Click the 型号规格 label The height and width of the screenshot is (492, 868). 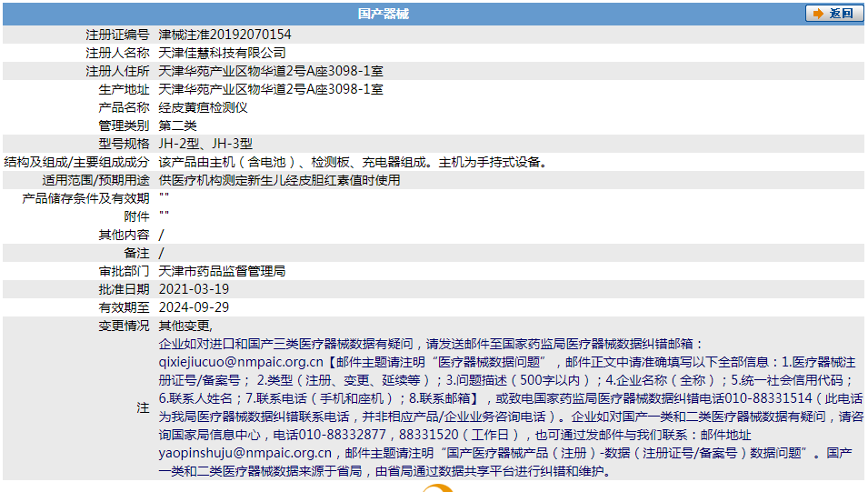click(124, 144)
